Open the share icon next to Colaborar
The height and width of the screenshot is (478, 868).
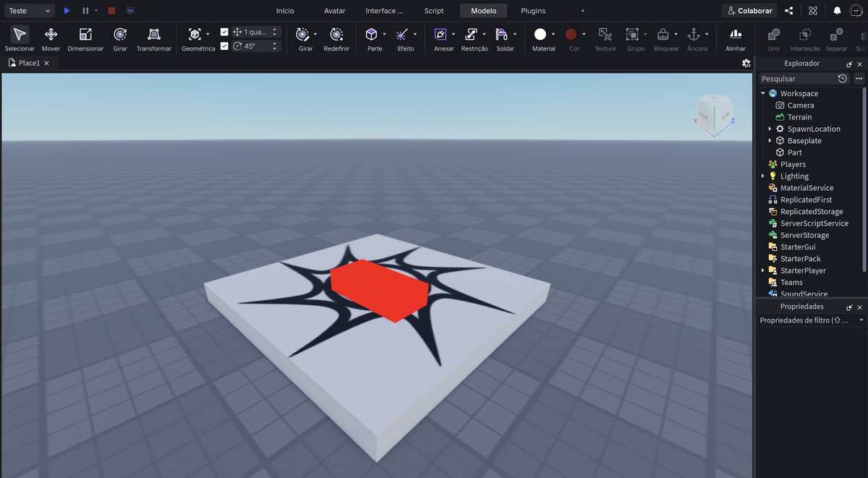point(789,11)
